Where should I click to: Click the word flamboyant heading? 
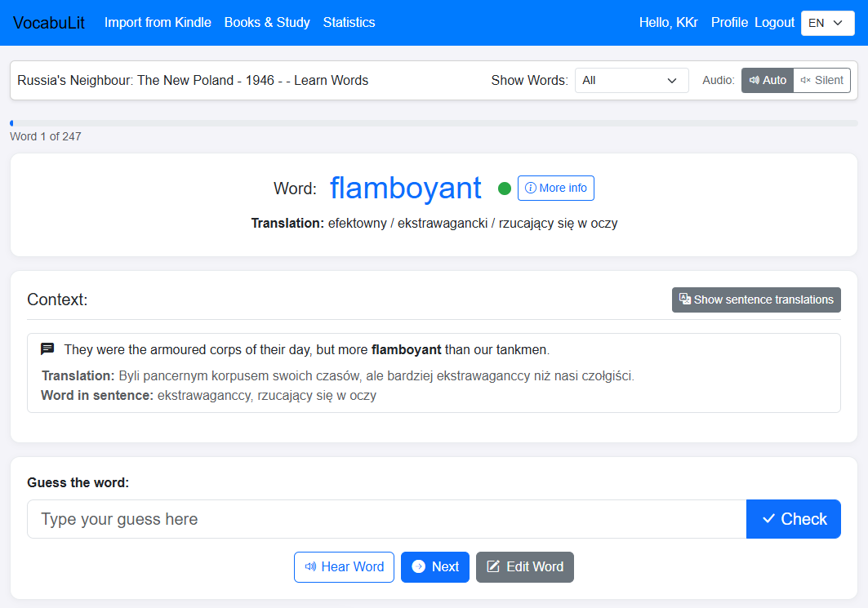pos(405,188)
